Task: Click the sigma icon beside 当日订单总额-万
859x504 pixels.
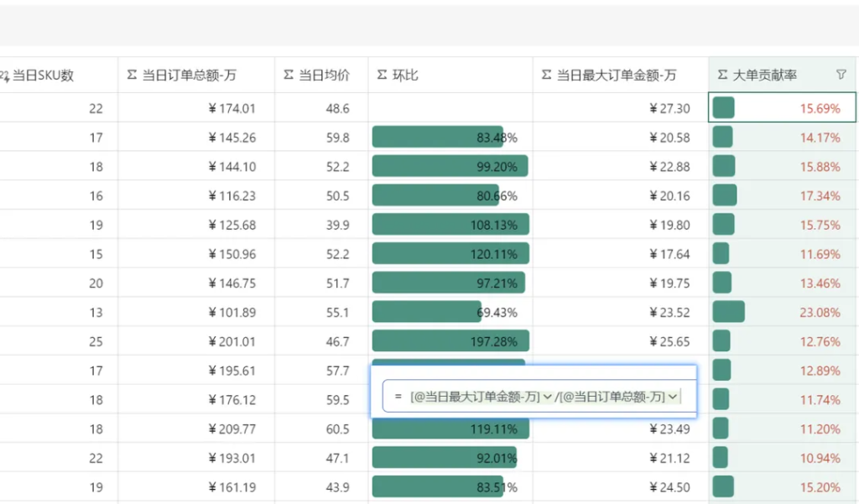Action: [132, 75]
